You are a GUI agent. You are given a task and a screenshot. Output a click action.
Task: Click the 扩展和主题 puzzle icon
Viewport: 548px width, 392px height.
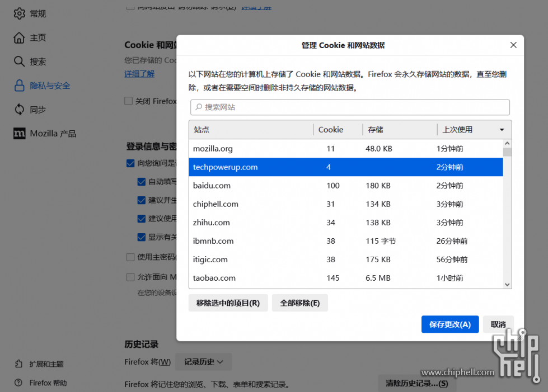coord(19,363)
